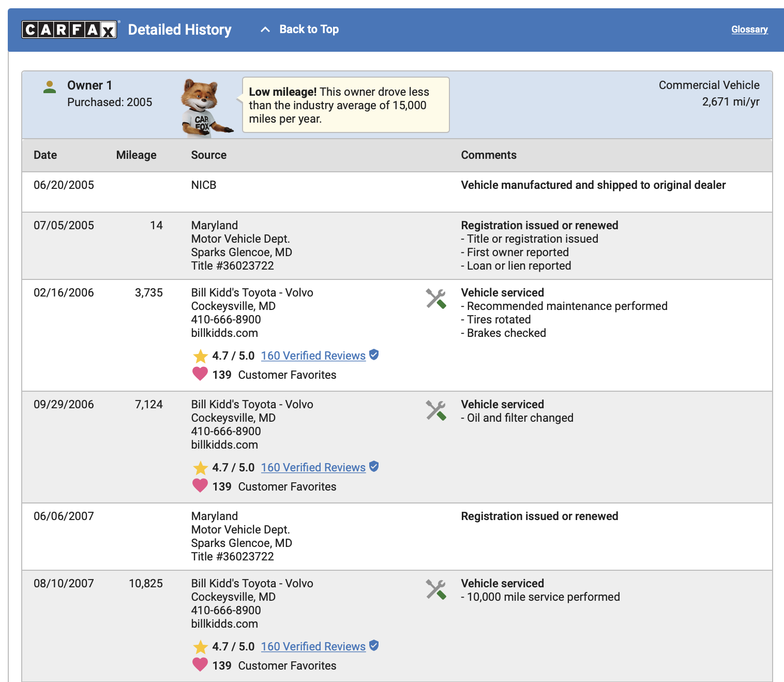Open 160 Verified Reviews in 09/29/2006 row
The height and width of the screenshot is (682, 784).
point(313,468)
